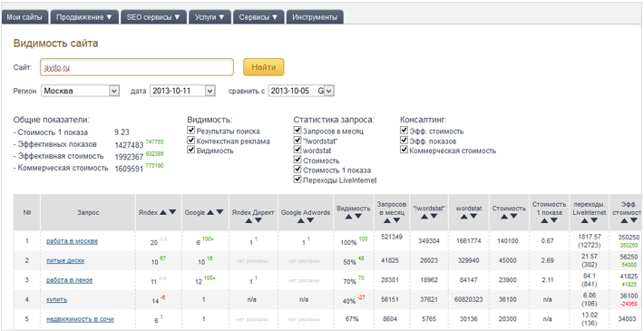Click the down arrow under Яndex Директ header

click(258, 220)
